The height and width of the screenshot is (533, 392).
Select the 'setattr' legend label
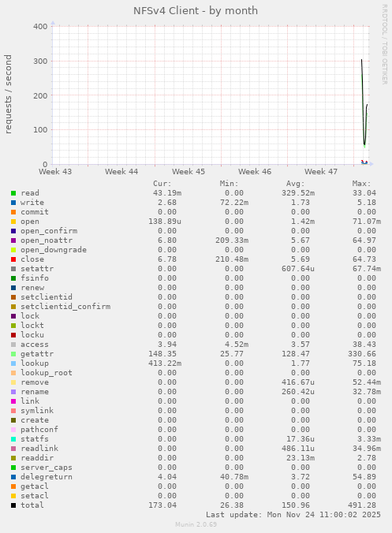pos(37,269)
